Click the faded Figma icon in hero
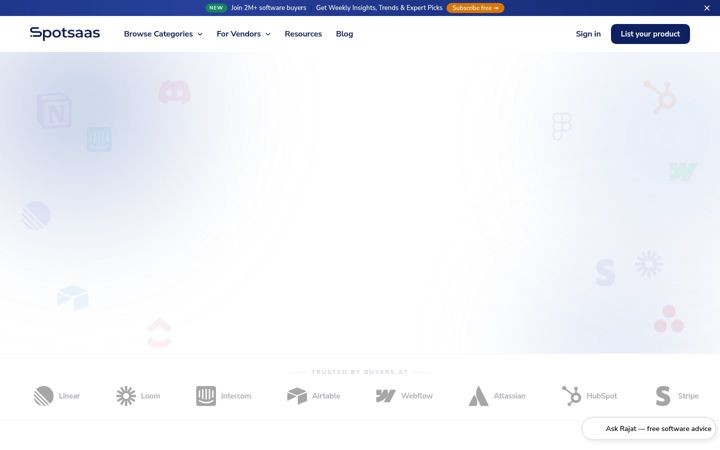 click(562, 126)
